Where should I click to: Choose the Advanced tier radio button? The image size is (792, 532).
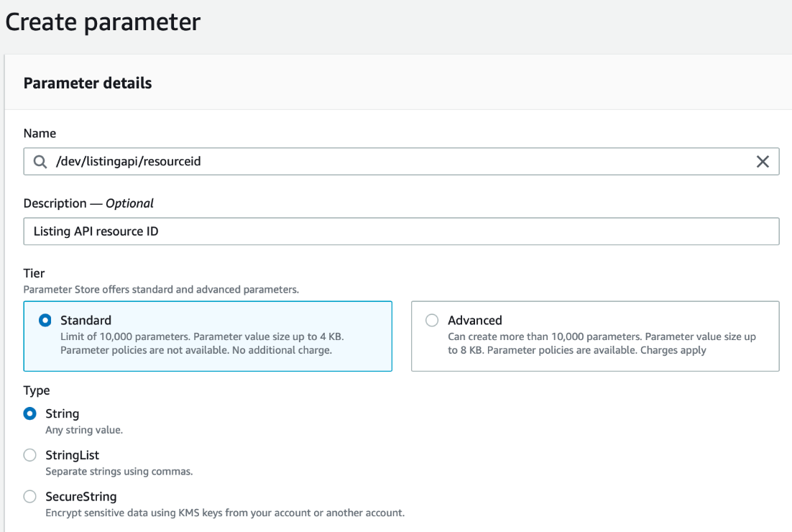point(432,321)
